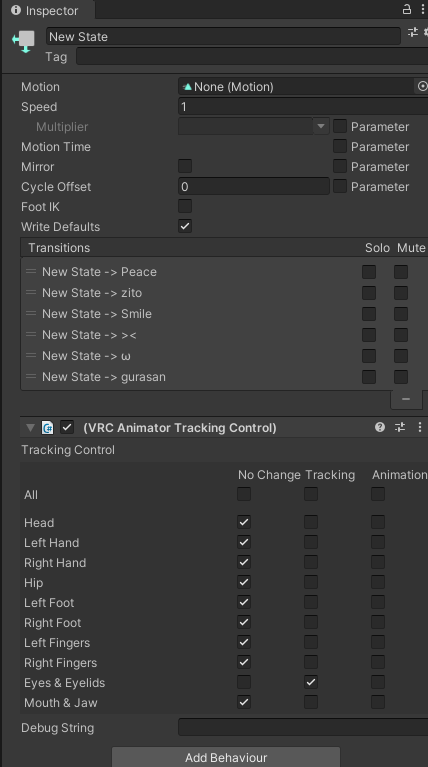
Task: Remove transition with the minus button
Action: coord(406,399)
